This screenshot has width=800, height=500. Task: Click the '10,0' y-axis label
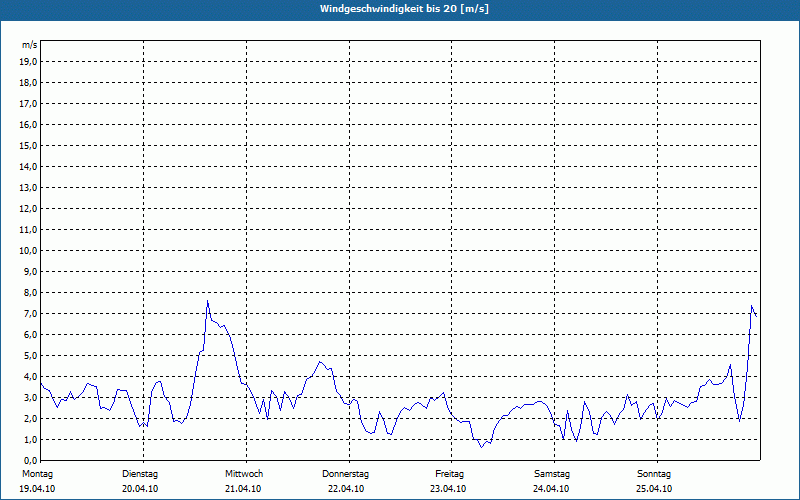click(x=29, y=251)
